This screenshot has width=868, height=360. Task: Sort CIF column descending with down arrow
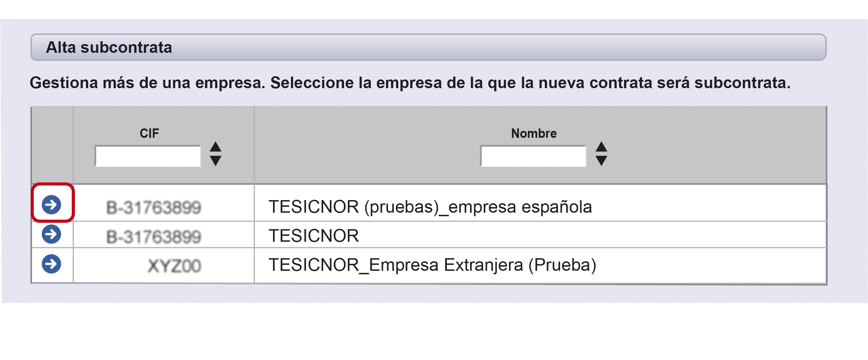[216, 161]
